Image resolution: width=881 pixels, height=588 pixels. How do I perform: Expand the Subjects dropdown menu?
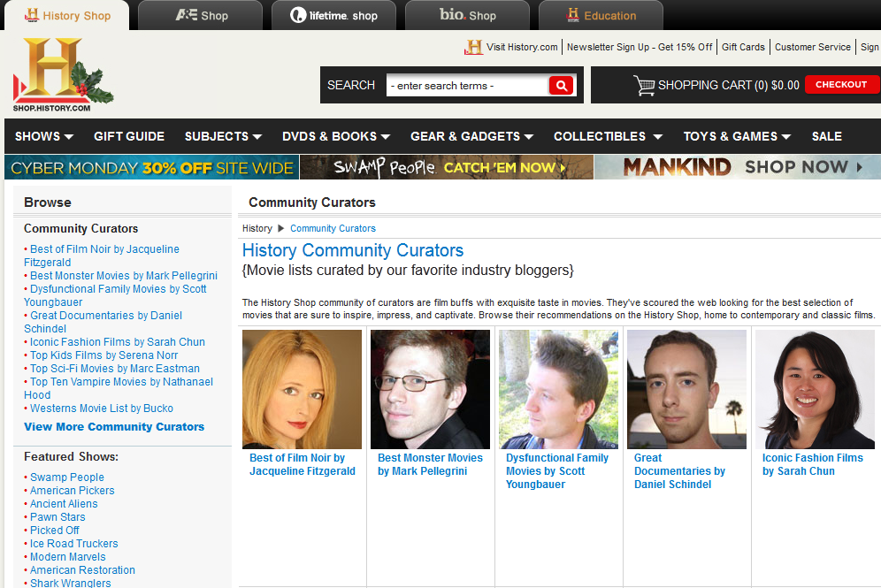tap(223, 136)
